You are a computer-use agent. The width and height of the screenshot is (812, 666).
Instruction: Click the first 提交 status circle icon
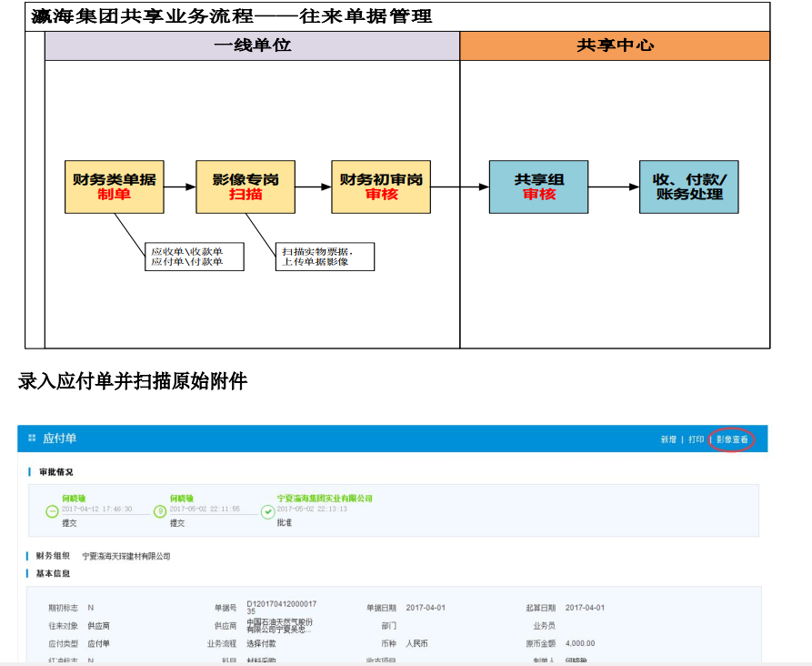click(x=52, y=512)
